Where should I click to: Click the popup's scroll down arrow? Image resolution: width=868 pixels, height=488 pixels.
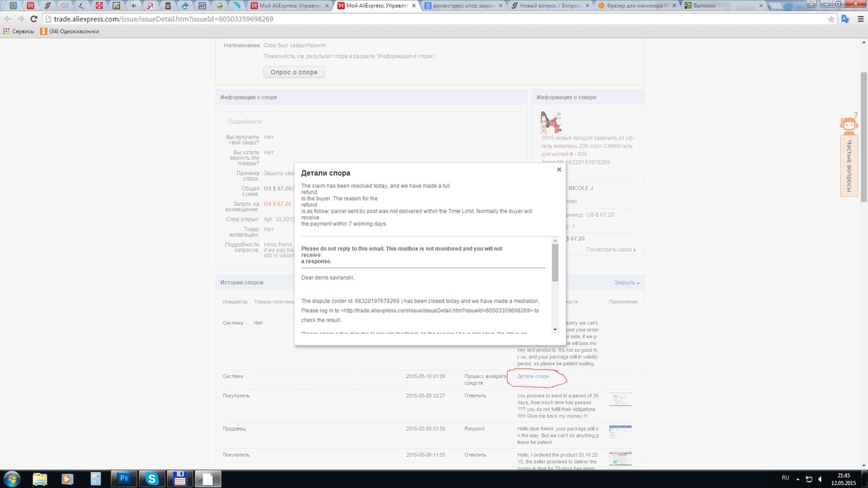tap(555, 330)
